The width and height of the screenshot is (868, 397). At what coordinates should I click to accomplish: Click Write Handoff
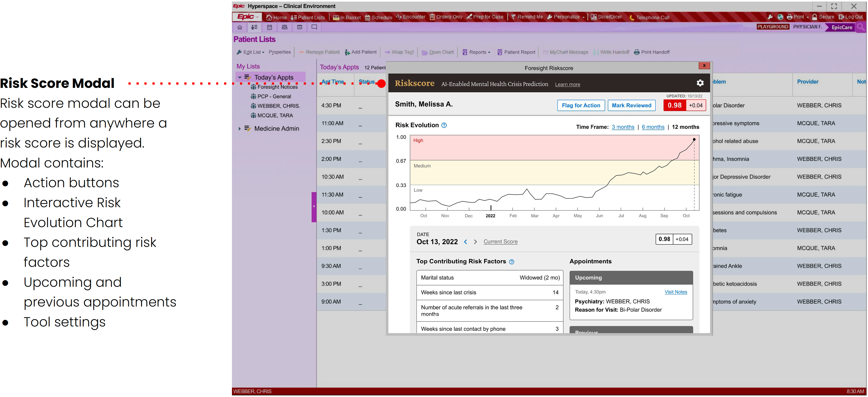click(611, 52)
